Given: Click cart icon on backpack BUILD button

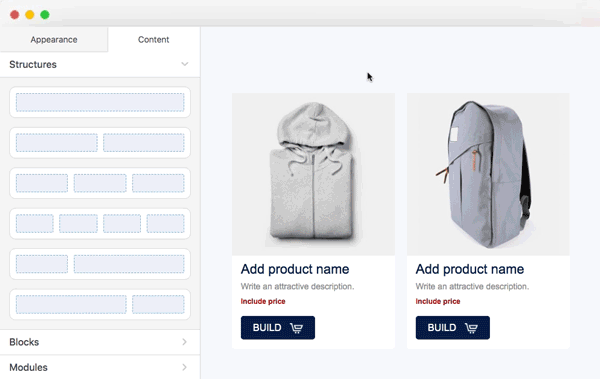Looking at the screenshot, I should (x=471, y=328).
